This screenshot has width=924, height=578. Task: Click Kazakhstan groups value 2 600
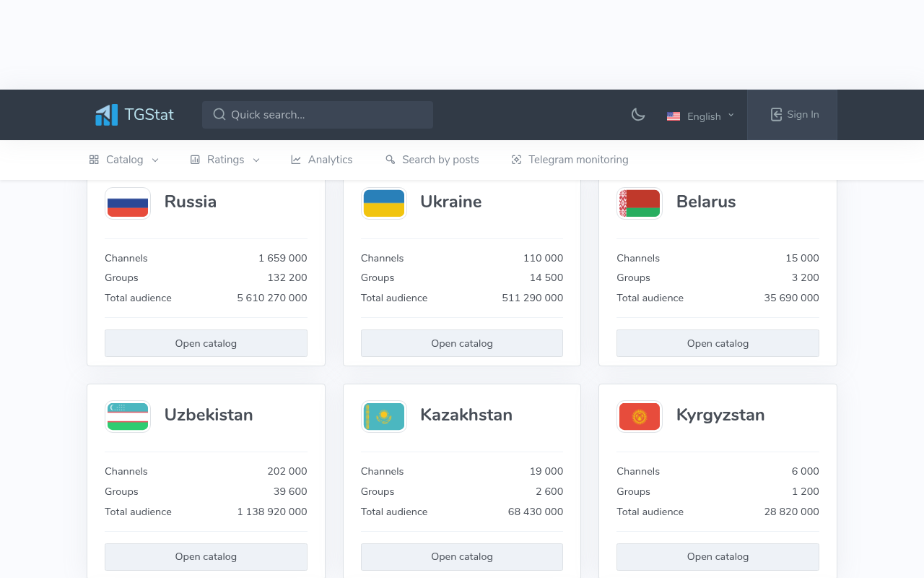coord(549,491)
